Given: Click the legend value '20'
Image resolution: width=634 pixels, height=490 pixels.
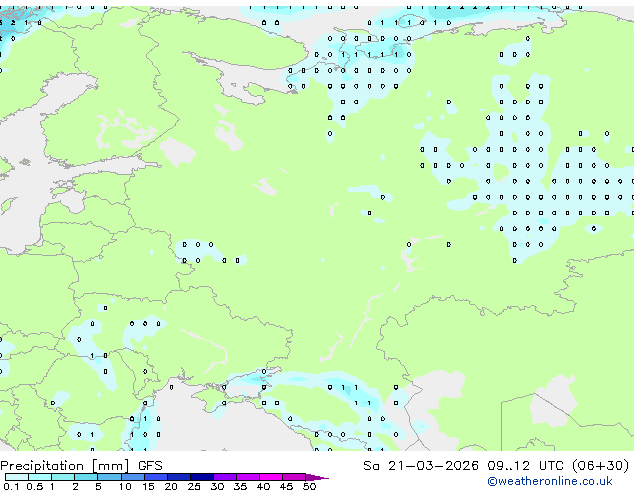Looking at the screenshot, I should click(171, 486).
